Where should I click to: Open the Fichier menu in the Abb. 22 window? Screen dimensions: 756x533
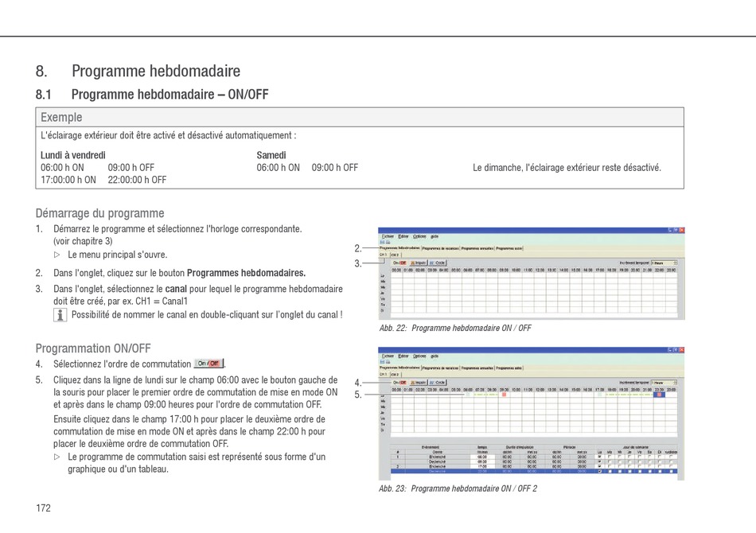[x=388, y=236]
